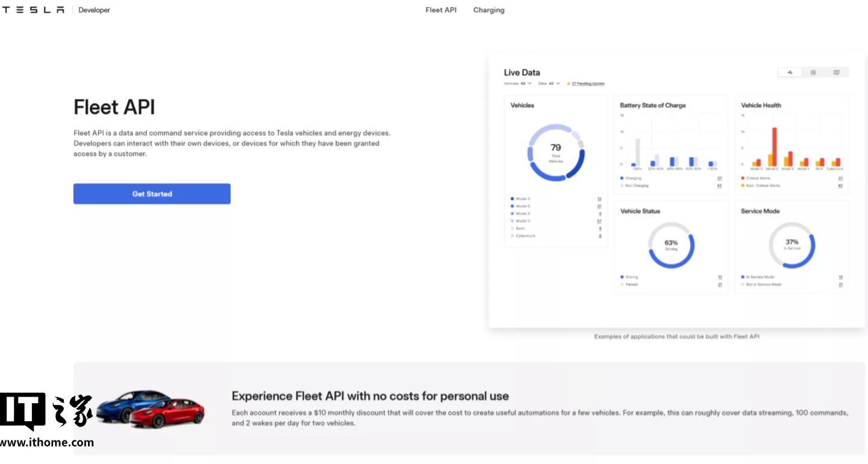This screenshot has height=464, width=868.
Task: Open the Fleet API menu item
Action: pyautogui.click(x=441, y=10)
